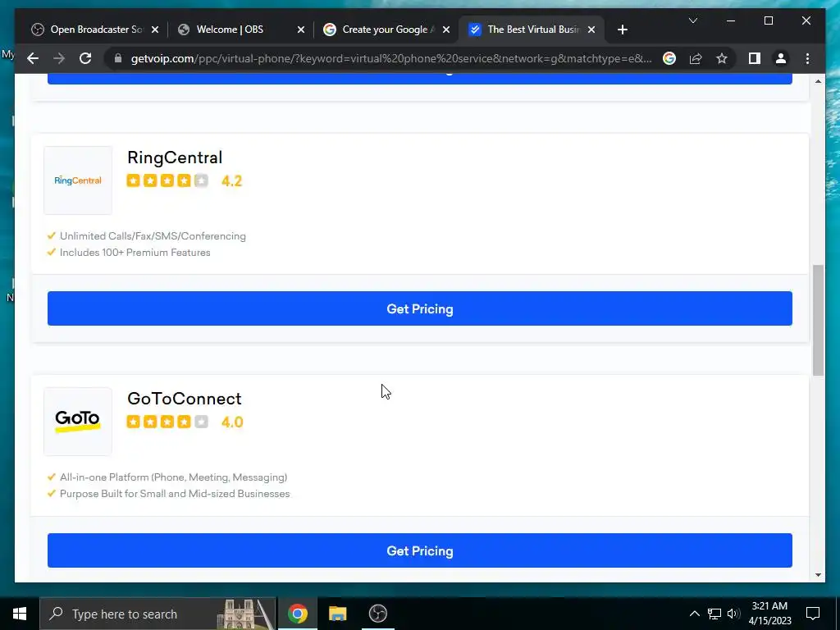This screenshot has height=630, width=840.
Task: Click 'All-in-one Platform (Phone, Meeting, Messaging)' text
Action: point(174,477)
